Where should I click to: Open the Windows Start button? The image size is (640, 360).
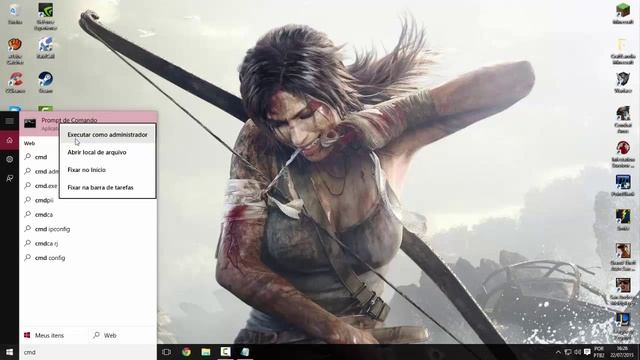tap(9, 352)
